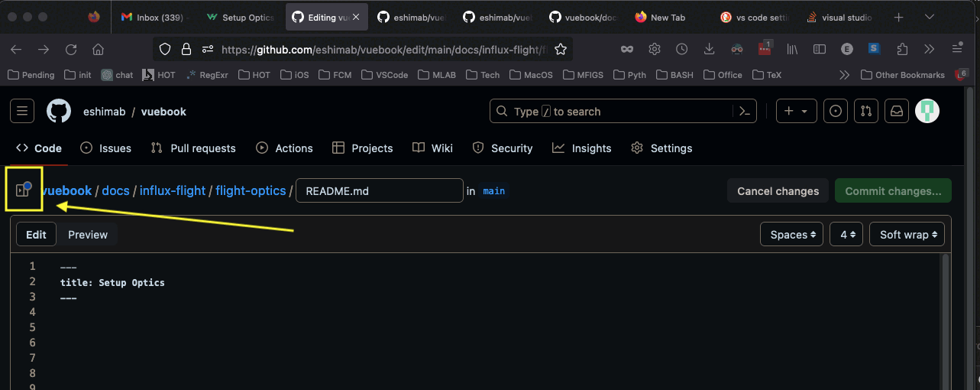Open the flight-optics breadcrumb link
Screen dimensions: 980x390
pos(251,190)
